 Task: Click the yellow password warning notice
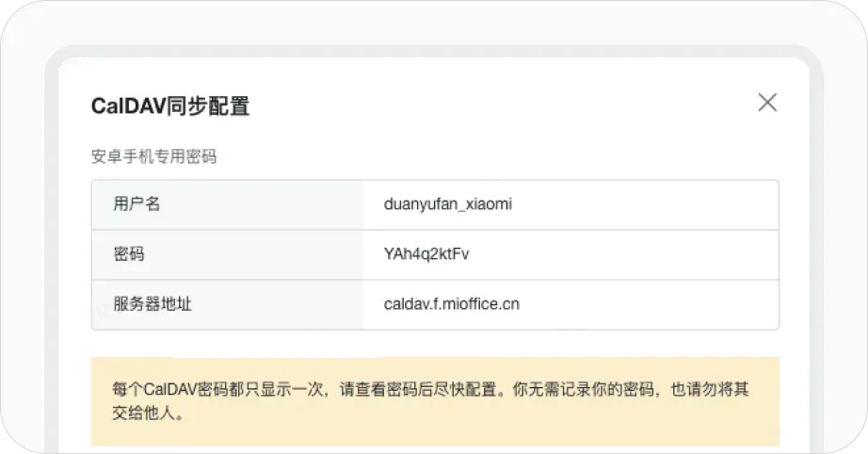click(435, 401)
